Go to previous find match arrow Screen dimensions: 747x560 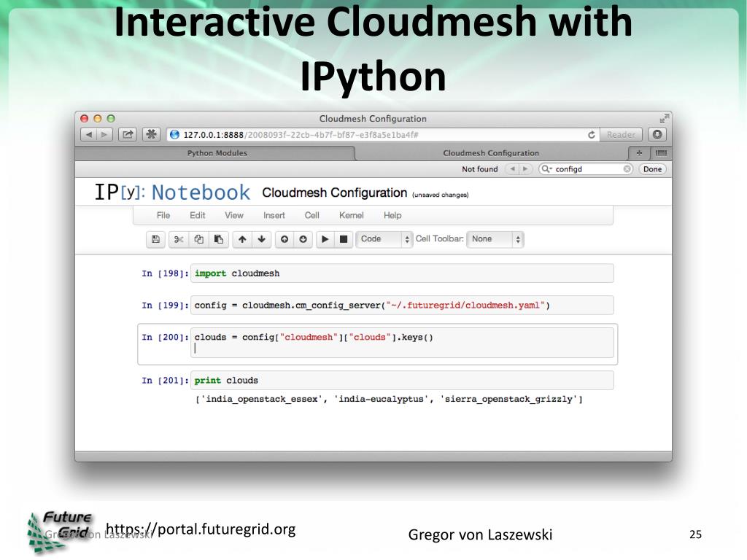point(512,169)
